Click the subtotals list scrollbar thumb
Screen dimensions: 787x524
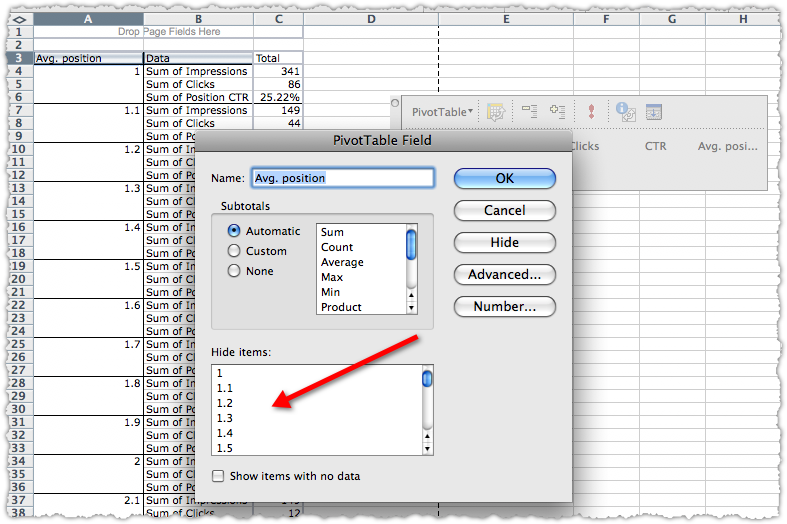[x=411, y=244]
